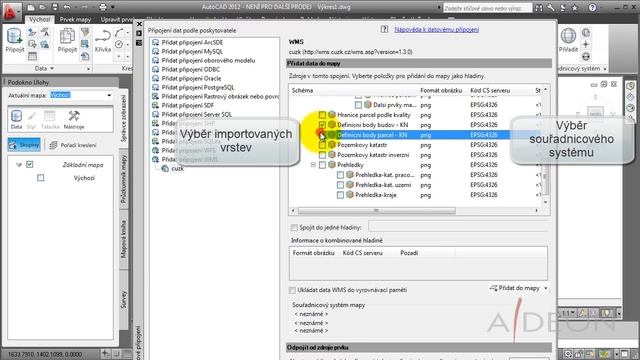Open the Upravit prvek ribbon tab

click(117, 19)
